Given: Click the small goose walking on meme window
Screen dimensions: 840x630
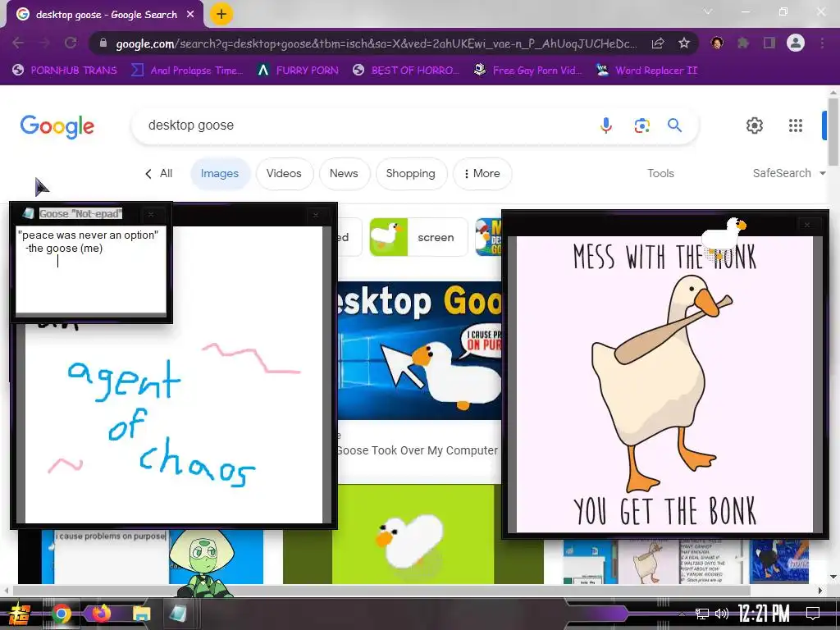Looking at the screenshot, I should point(724,237).
